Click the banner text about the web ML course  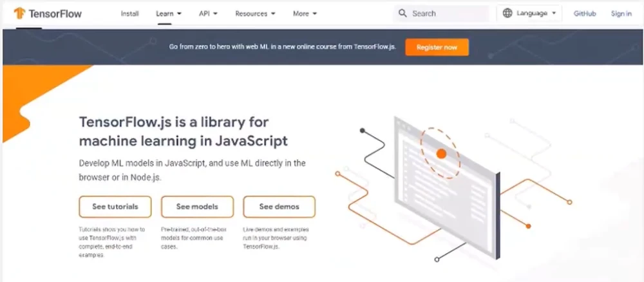[x=282, y=47]
